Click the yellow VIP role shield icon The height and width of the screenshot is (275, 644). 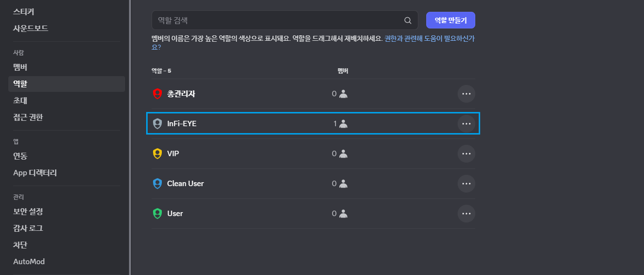(x=157, y=154)
